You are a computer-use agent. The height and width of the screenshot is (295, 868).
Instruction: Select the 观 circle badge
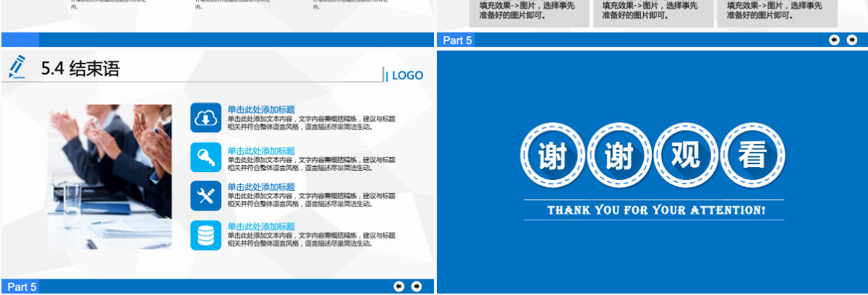pos(685,157)
